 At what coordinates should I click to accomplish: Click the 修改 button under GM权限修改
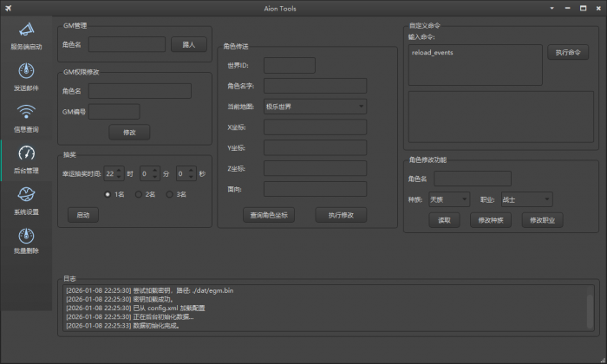click(129, 133)
